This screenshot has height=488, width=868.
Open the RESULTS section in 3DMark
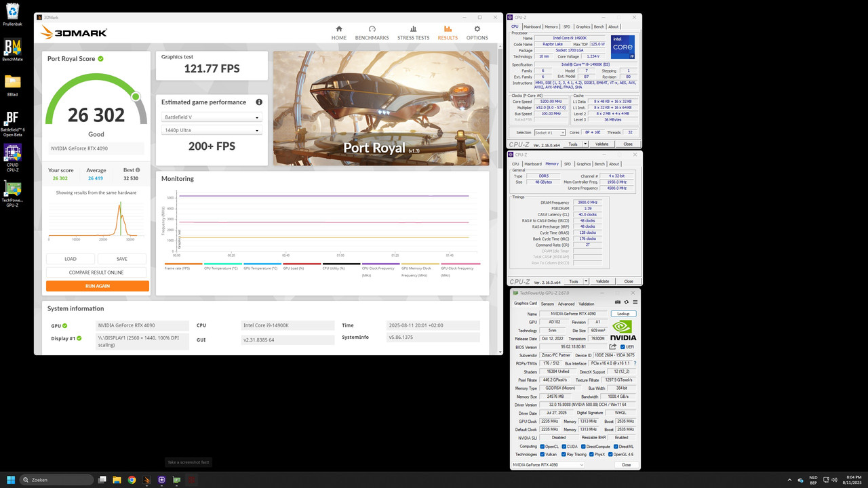point(448,33)
